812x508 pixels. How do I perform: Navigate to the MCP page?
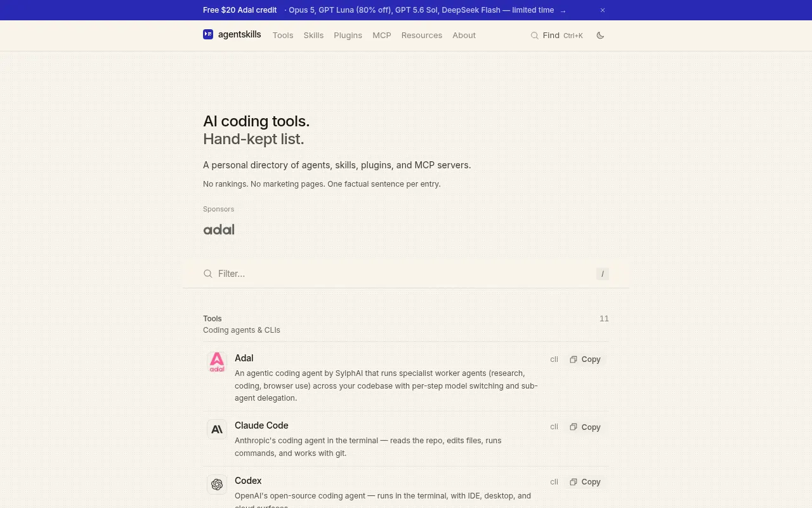[x=382, y=36]
